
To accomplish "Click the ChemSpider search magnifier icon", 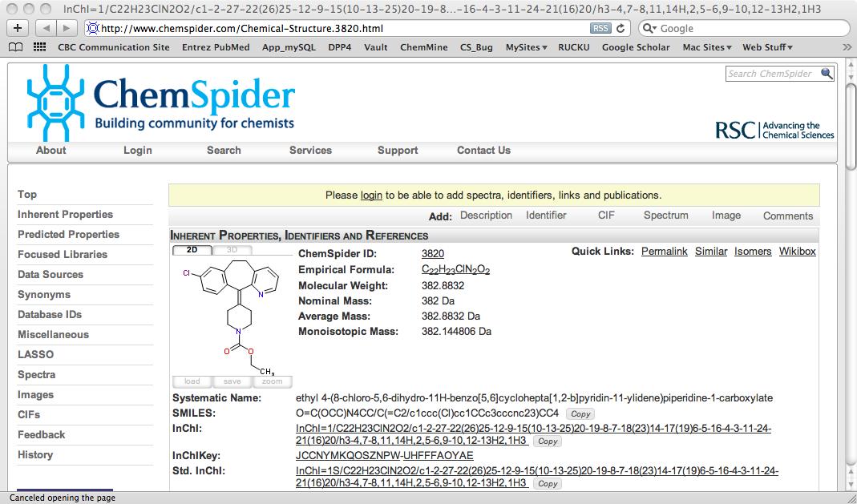I will point(827,74).
